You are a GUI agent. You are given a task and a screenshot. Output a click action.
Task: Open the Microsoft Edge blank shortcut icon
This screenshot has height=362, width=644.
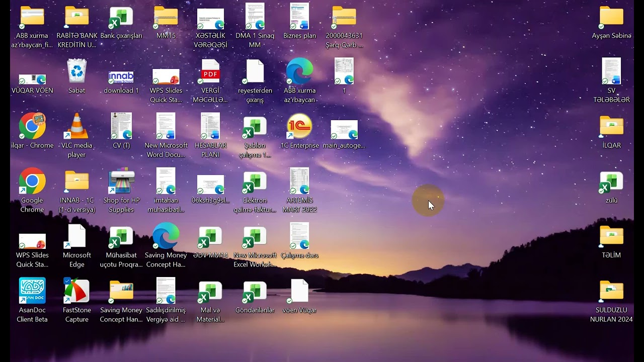click(x=77, y=236)
